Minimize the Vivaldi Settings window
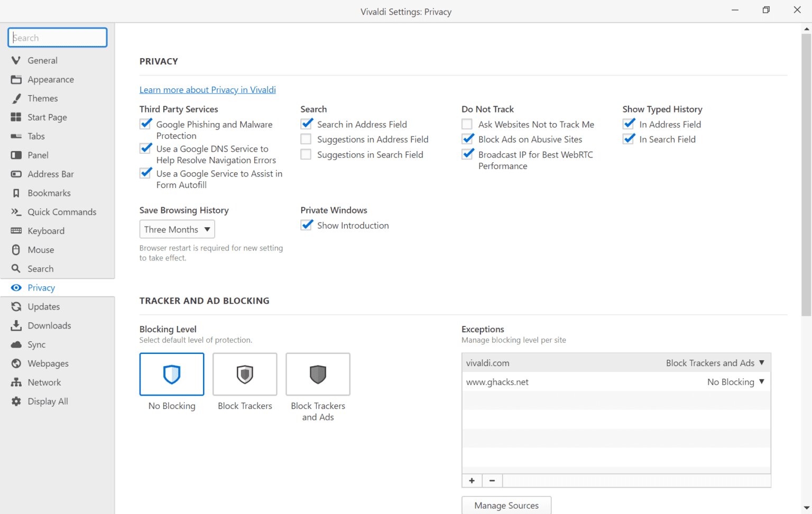 click(x=735, y=10)
